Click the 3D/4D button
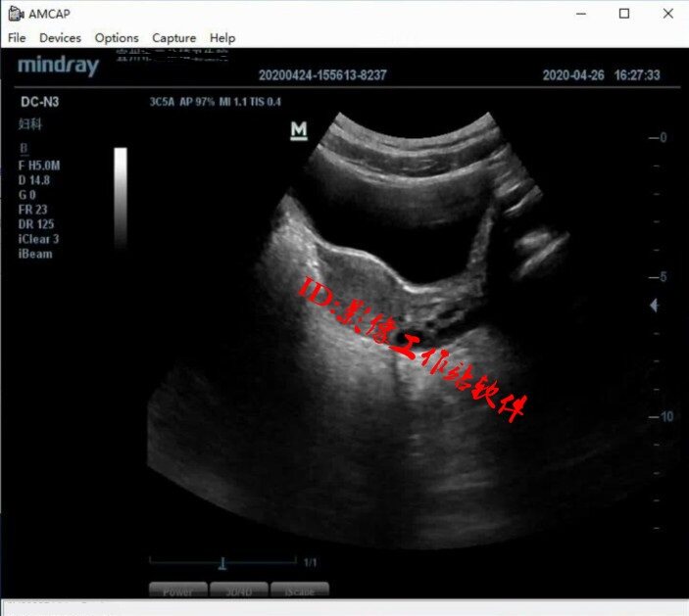This screenshot has width=689, height=616. (238, 591)
